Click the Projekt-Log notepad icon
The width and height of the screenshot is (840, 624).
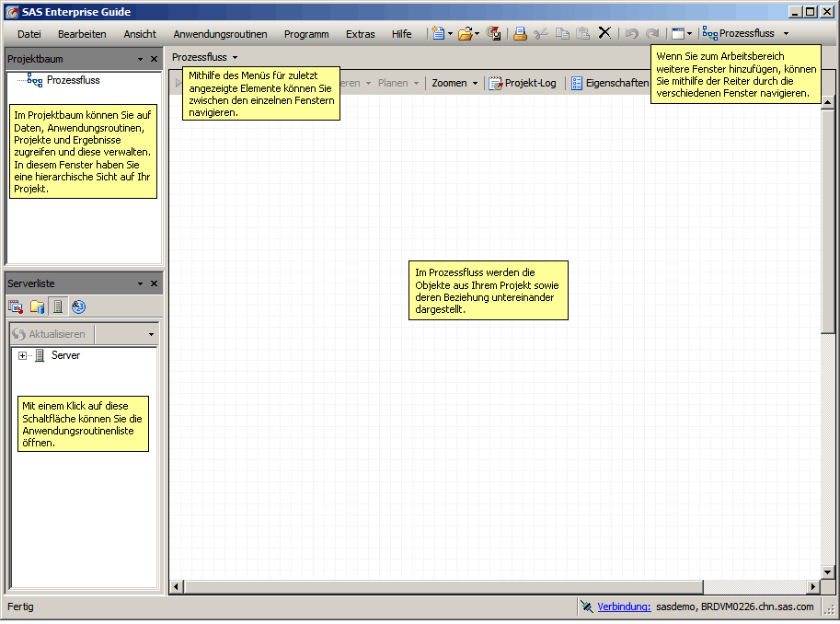pos(496,83)
